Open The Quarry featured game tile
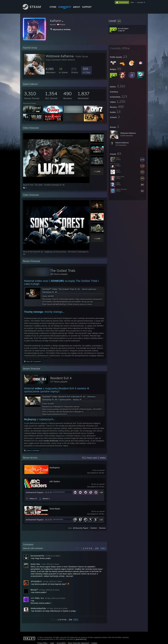The image size is (168, 644). pos(53,109)
